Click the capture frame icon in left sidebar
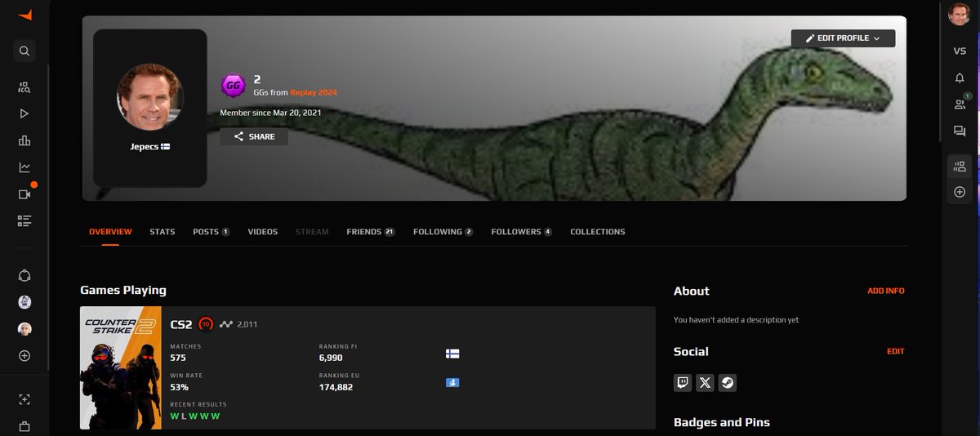Viewport: 980px width, 436px height. 24,399
